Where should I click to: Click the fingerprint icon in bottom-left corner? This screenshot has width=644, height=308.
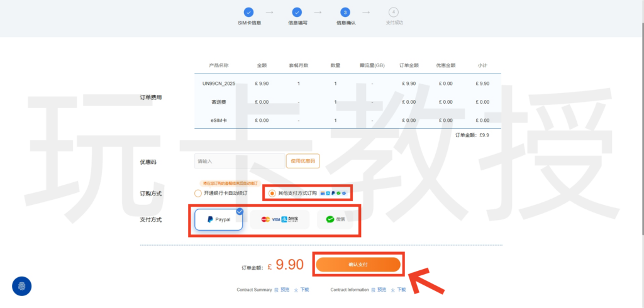click(x=22, y=286)
